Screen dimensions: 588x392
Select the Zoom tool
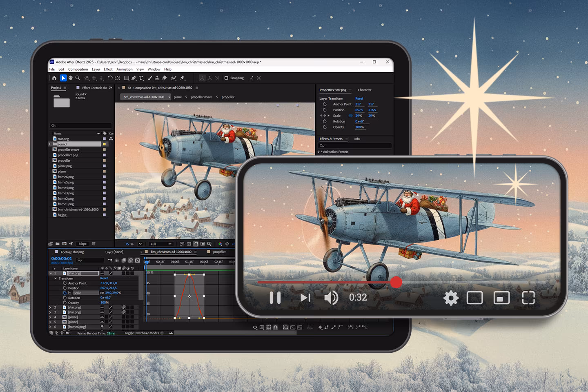coord(77,78)
